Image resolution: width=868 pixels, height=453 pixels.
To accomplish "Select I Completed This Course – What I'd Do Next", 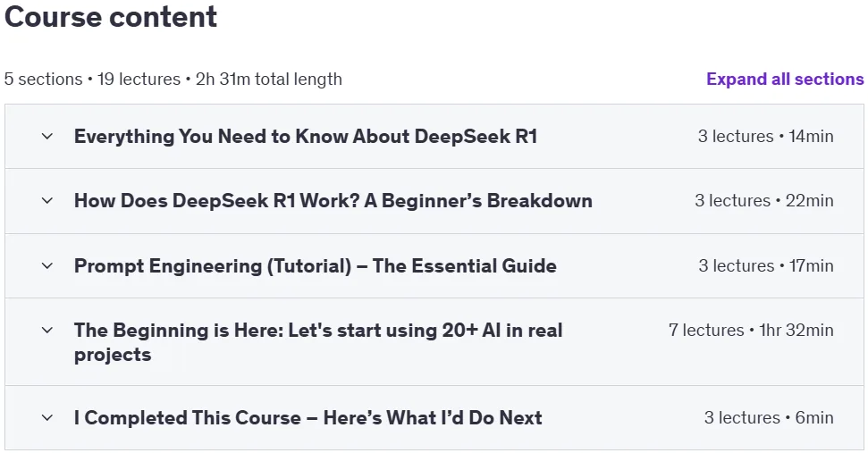I will point(308,418).
